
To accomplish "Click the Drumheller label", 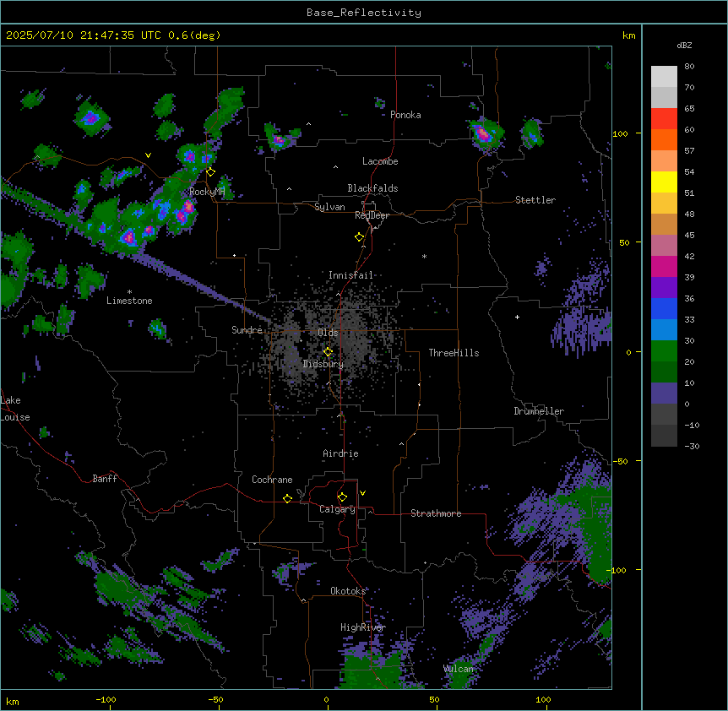I will point(539,411).
